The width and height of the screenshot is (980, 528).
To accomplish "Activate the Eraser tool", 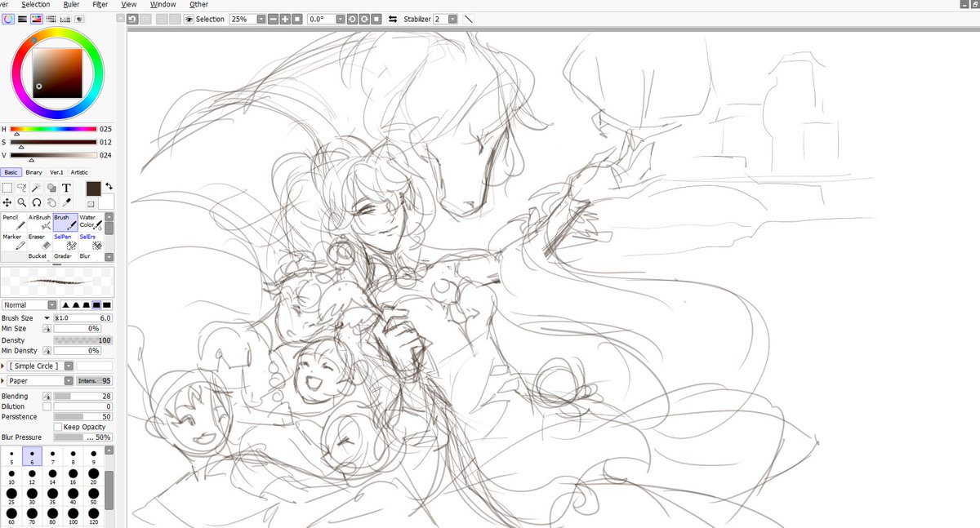I will 40,242.
